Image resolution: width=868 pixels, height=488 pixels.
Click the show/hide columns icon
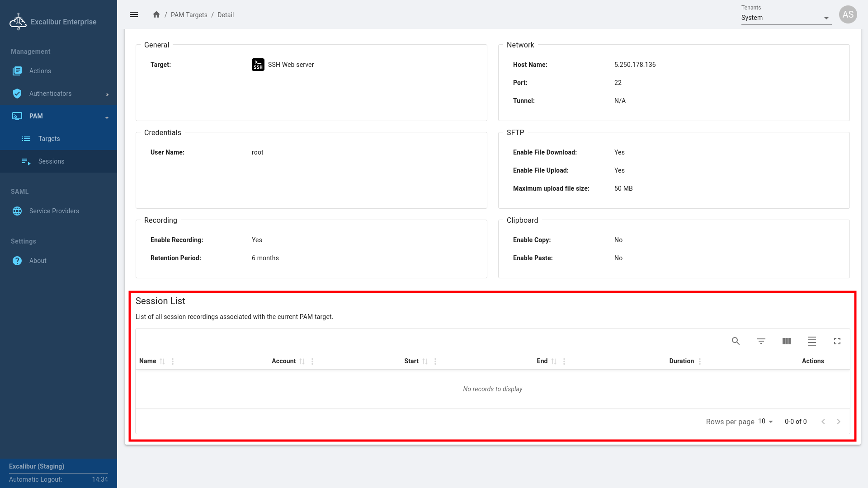[x=786, y=341]
